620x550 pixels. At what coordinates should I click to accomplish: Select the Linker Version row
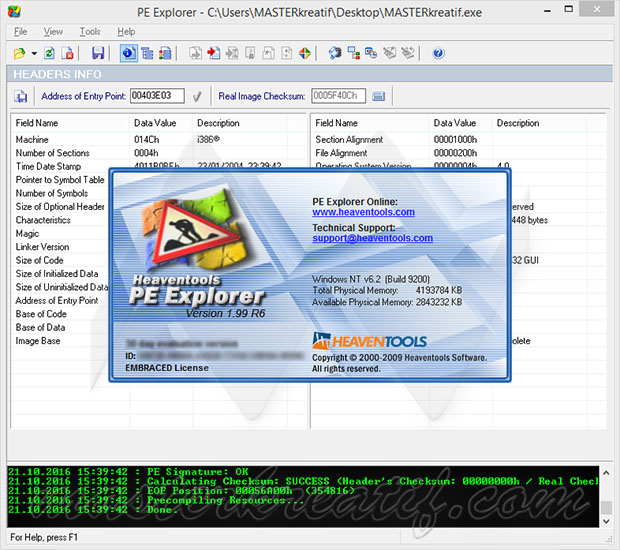60,247
